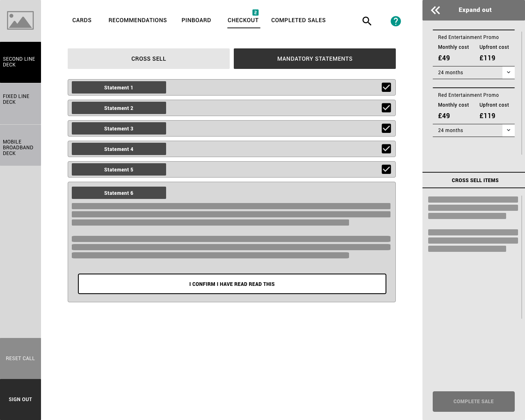Image resolution: width=525 pixels, height=420 pixels.
Task: Click the Sign Out button
Action: [x=21, y=399]
